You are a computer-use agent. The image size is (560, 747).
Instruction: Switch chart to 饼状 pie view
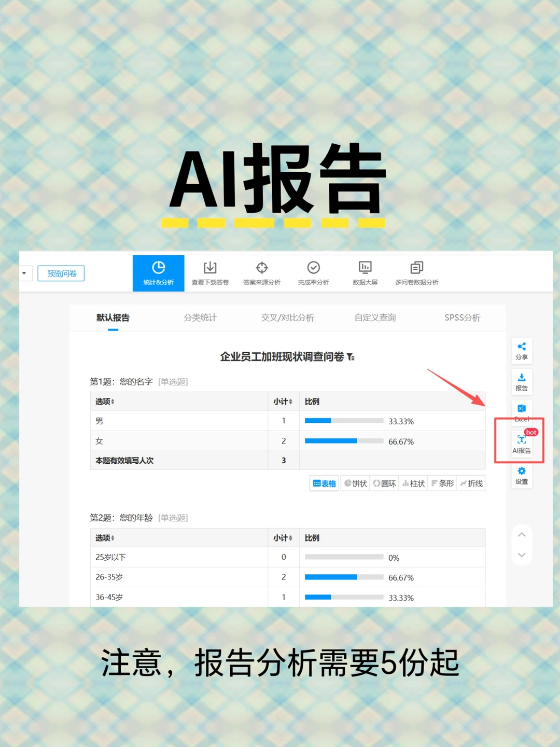click(355, 483)
